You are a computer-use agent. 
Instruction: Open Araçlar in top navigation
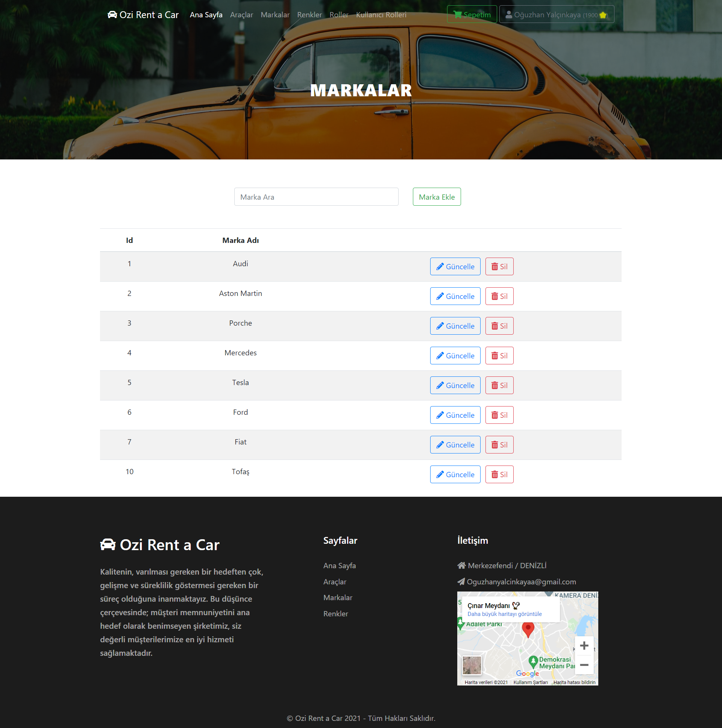click(x=241, y=15)
